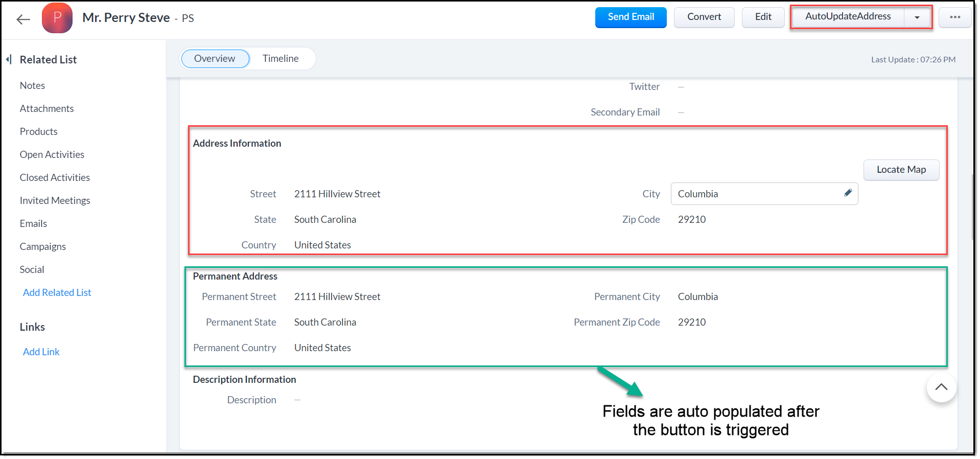Click the back arrow icon
Screen dimensions: 980x459
[x=23, y=19]
